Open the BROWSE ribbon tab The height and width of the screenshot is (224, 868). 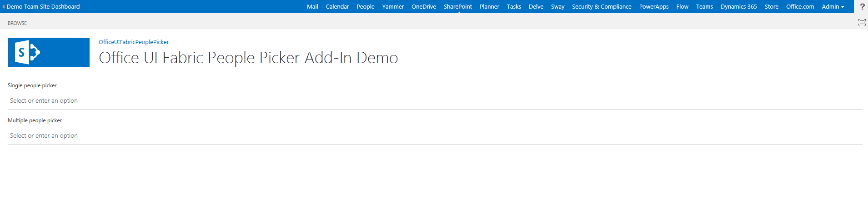[17, 23]
